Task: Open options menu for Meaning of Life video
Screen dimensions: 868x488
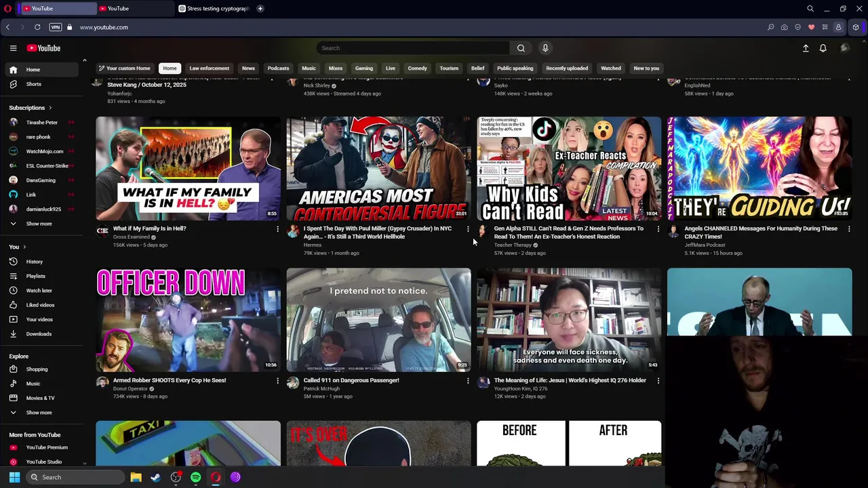Action: pos(658,381)
